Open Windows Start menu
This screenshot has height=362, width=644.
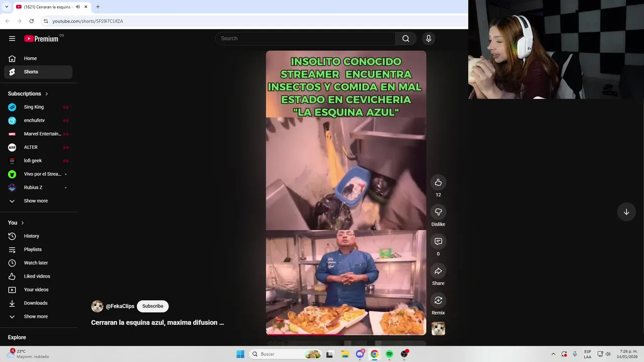[240, 354]
